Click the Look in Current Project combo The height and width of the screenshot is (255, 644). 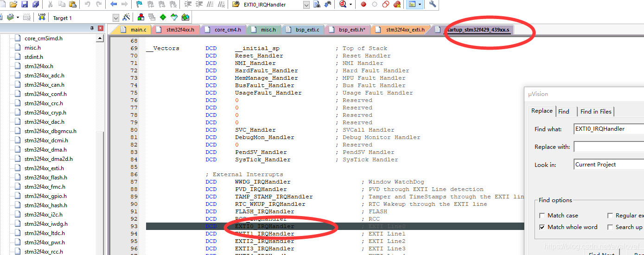pos(609,165)
